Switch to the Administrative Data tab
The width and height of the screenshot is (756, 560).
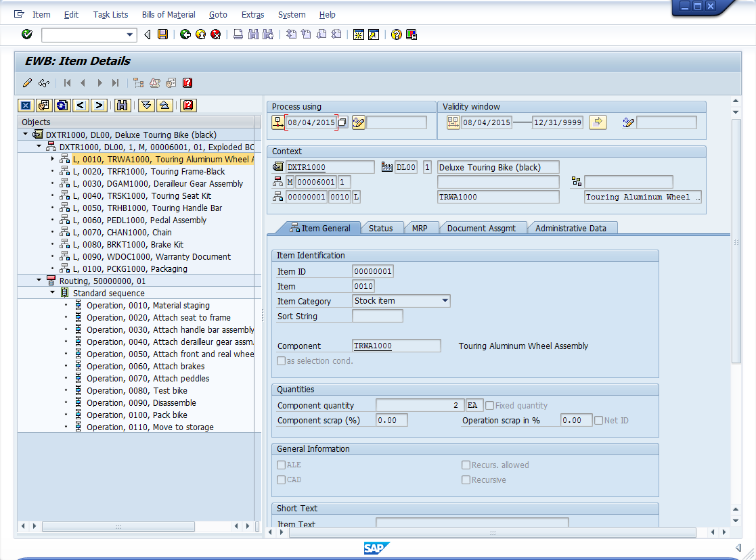coord(571,229)
